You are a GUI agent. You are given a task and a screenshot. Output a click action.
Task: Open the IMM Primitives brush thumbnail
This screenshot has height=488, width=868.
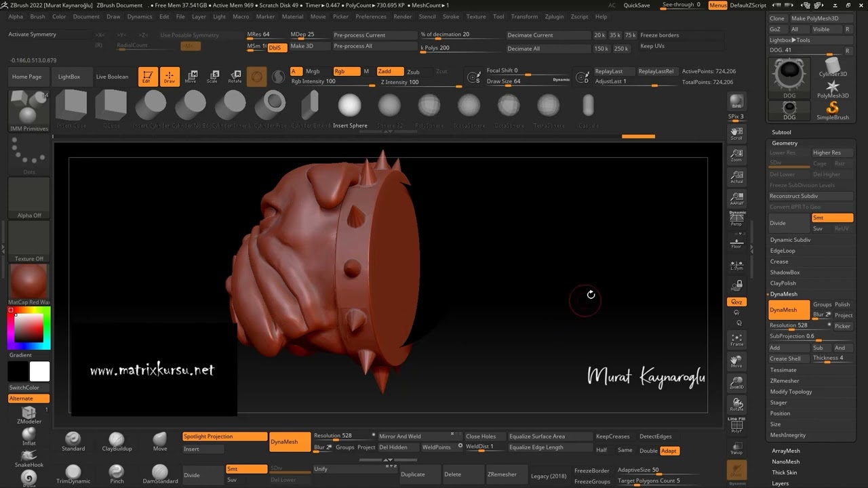click(29, 110)
